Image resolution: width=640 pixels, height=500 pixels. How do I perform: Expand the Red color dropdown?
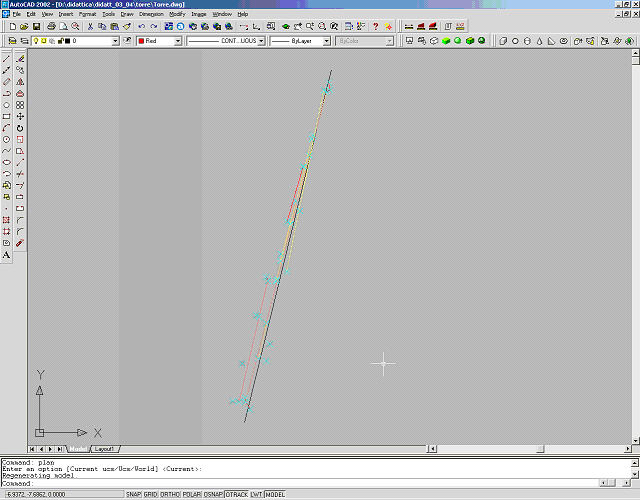178,41
